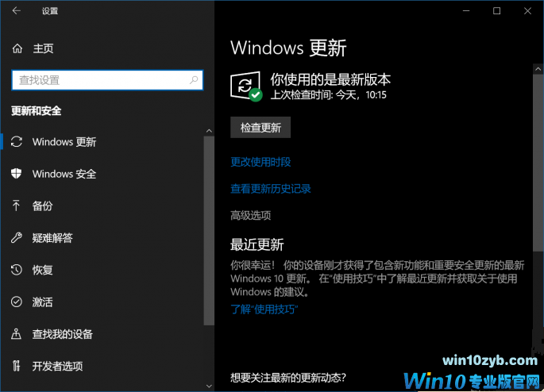Open 高级选项 link
Image resolution: width=544 pixels, height=392 pixels.
click(x=250, y=216)
